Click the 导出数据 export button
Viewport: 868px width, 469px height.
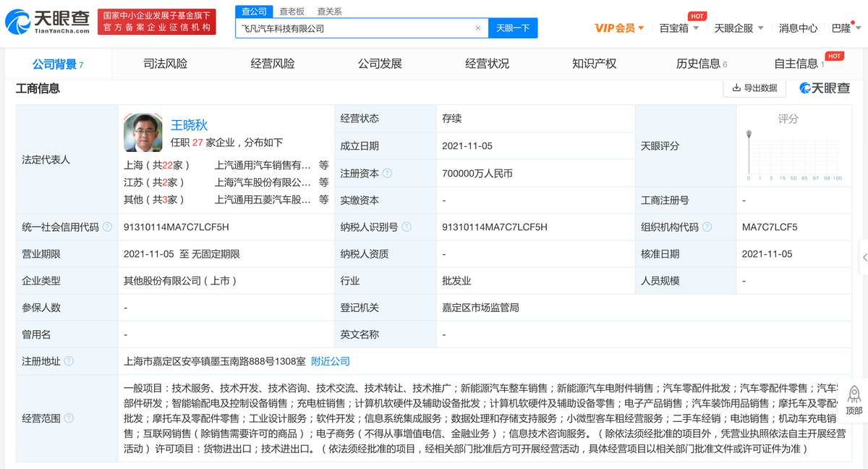pos(754,88)
